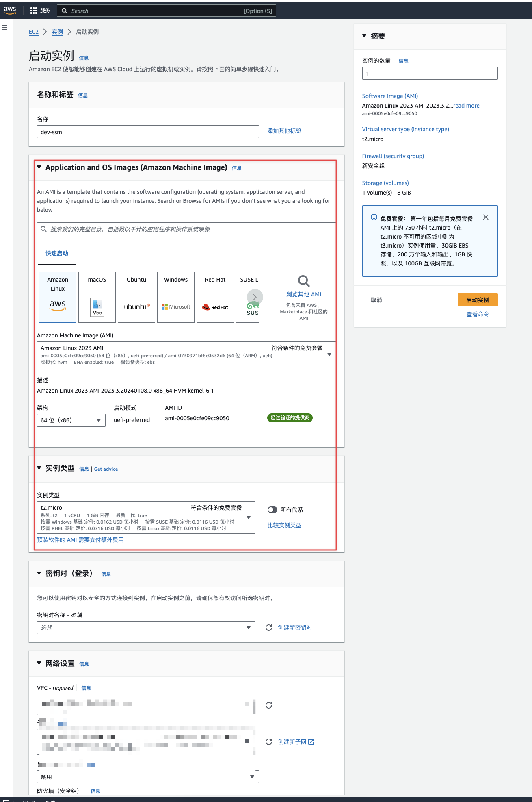Open the Amazon Linux 2023 AMI dropdown
This screenshot has width=532, height=802.
(186, 354)
